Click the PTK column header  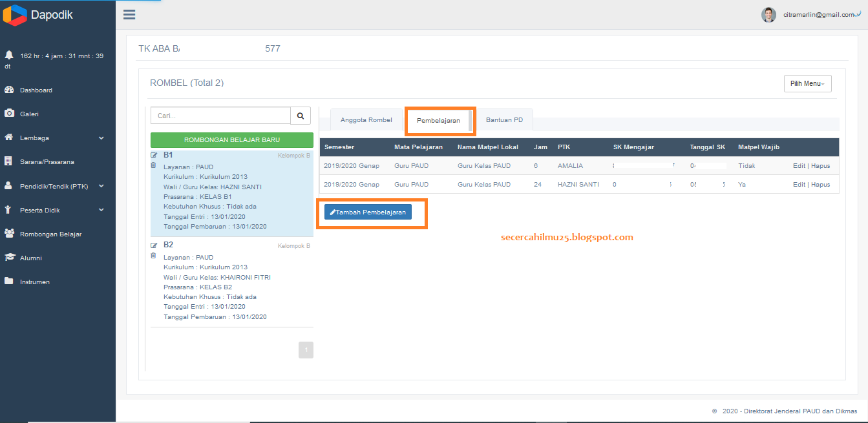click(x=564, y=147)
